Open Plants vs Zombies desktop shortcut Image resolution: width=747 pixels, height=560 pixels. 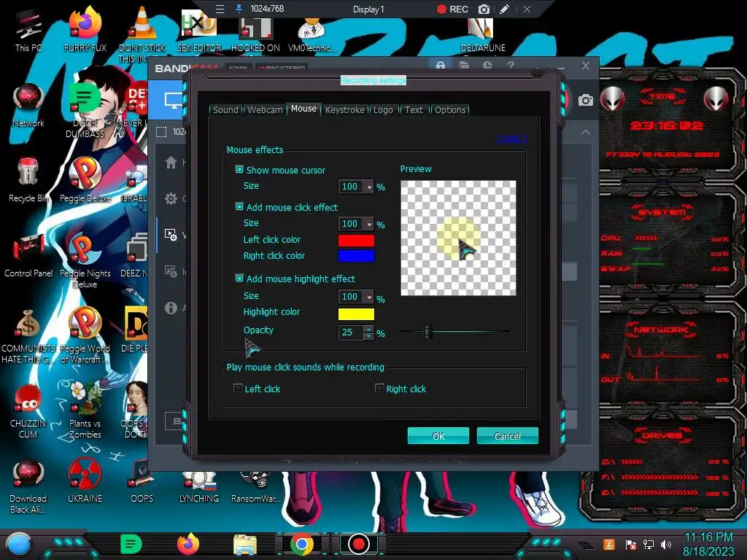(85, 411)
